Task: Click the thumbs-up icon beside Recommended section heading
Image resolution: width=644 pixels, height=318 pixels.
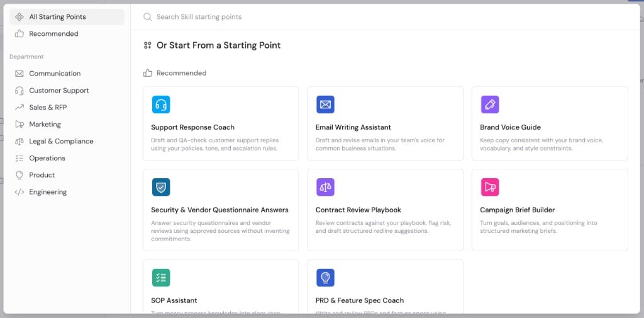Action: 147,73
